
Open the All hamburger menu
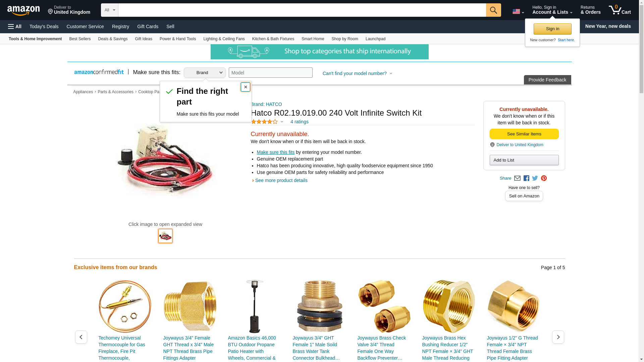click(x=15, y=26)
